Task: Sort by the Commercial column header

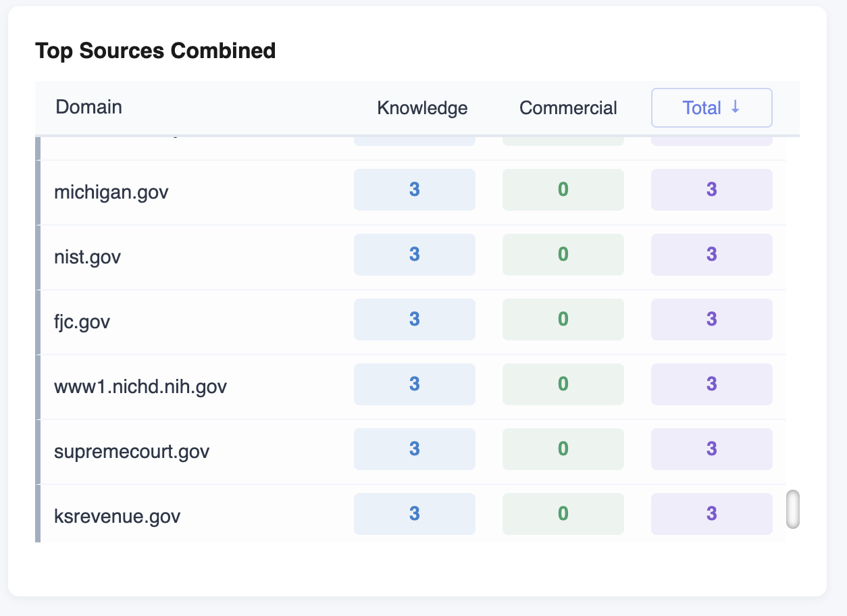Action: (x=568, y=108)
